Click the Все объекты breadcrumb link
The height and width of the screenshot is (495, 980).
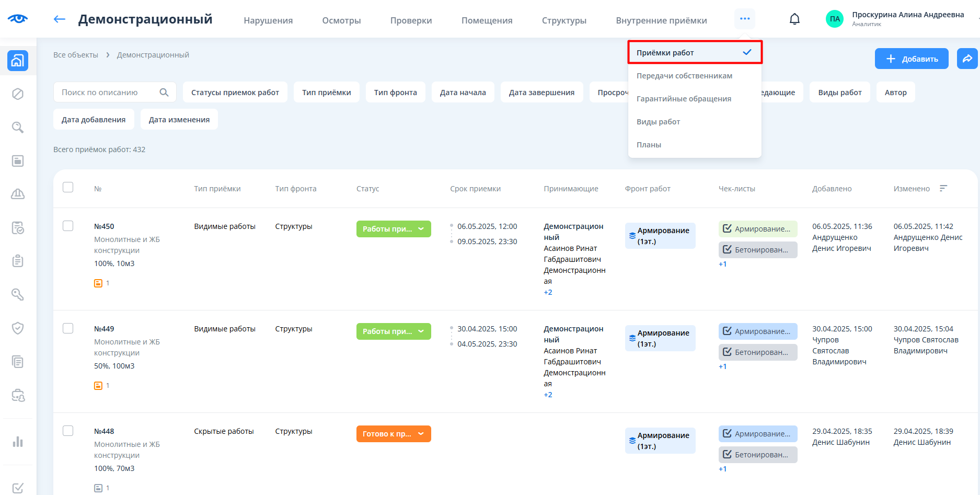pos(76,55)
